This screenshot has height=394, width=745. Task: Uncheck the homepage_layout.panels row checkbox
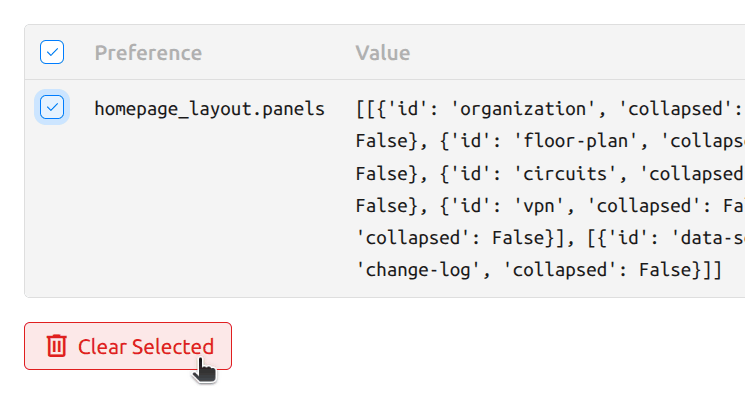pyautogui.click(x=52, y=107)
